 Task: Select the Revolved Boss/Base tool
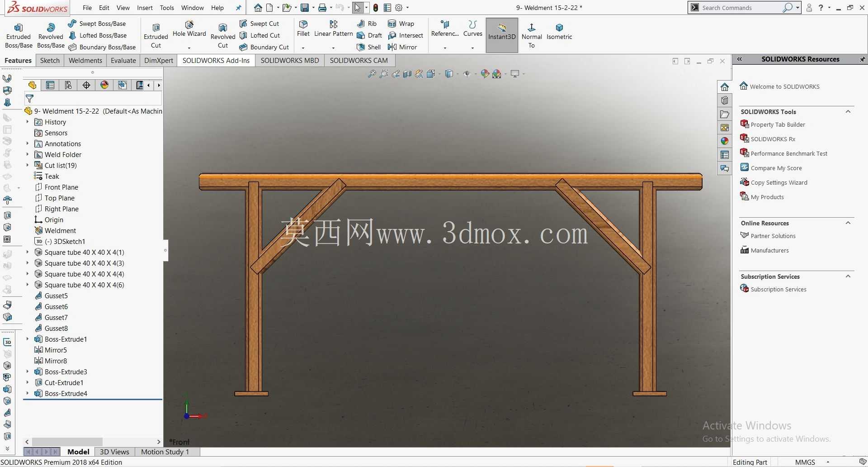pos(51,36)
